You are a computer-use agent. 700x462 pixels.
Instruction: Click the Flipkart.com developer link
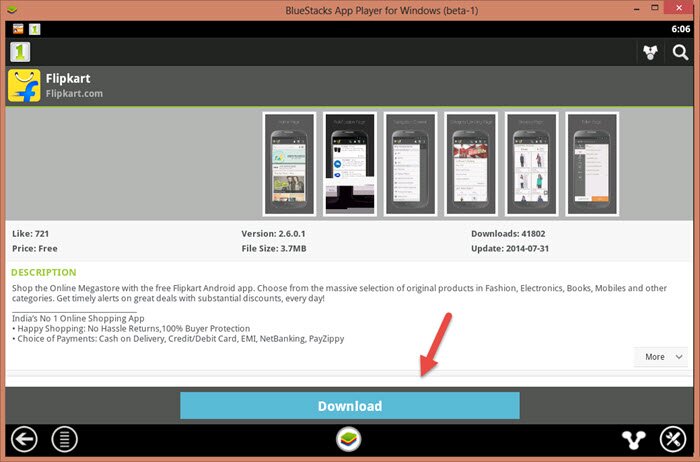point(74,94)
